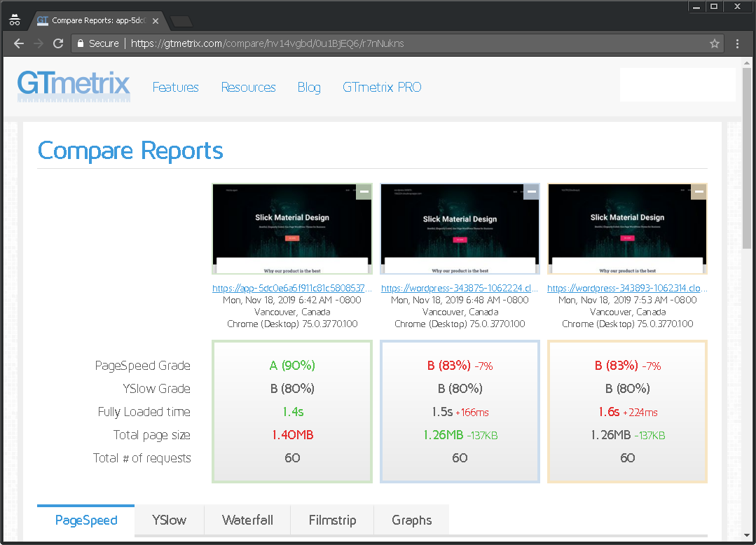Open the Resources navigation link
This screenshot has width=756, height=545.
(248, 88)
